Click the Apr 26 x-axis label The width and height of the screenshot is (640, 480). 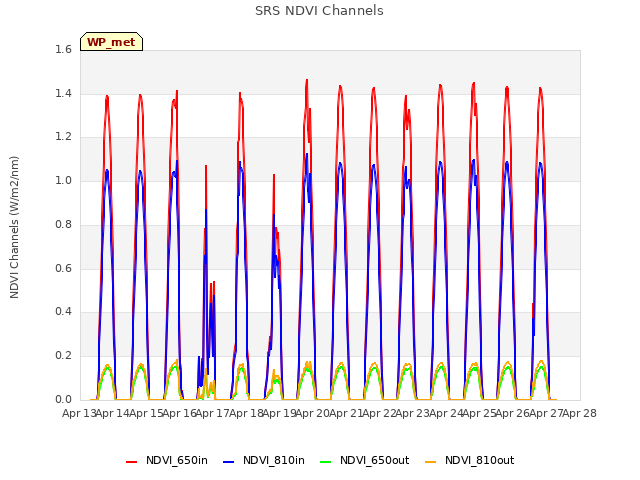(513, 414)
